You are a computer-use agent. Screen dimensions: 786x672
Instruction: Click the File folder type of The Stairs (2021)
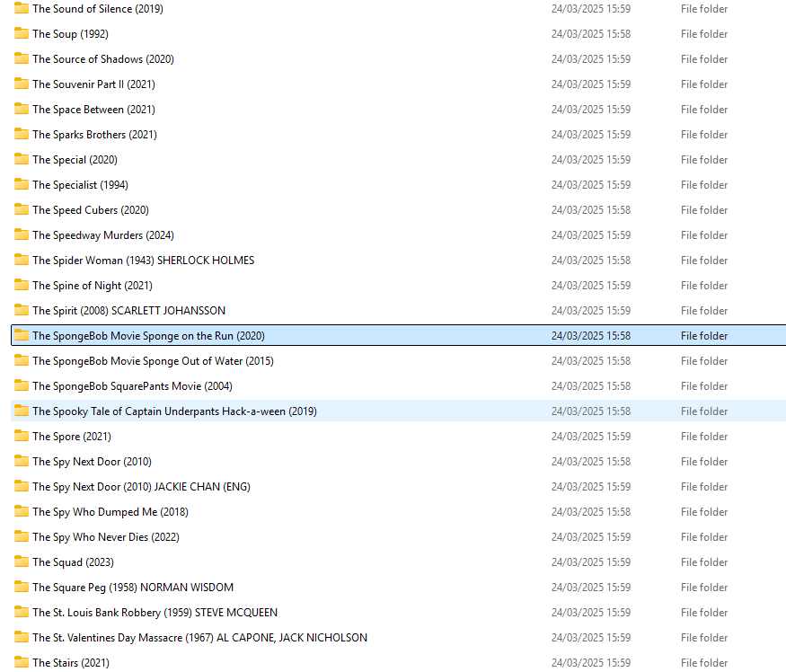pyautogui.click(x=704, y=662)
